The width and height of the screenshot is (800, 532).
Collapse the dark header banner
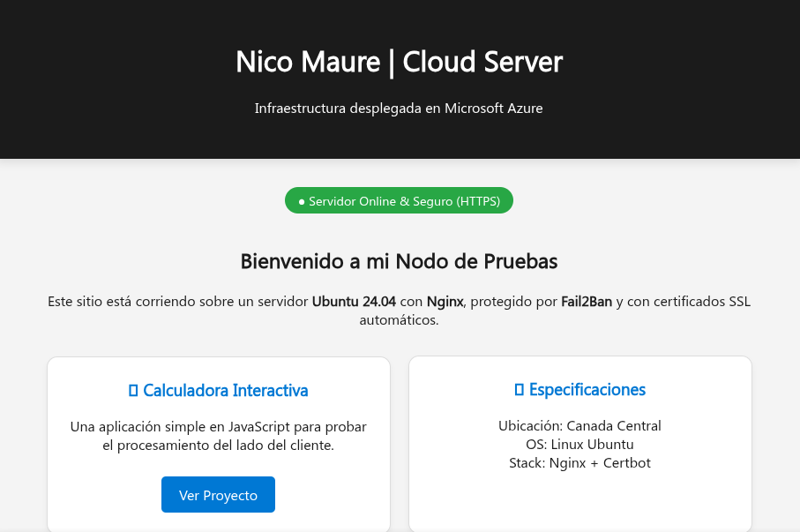(x=399, y=79)
